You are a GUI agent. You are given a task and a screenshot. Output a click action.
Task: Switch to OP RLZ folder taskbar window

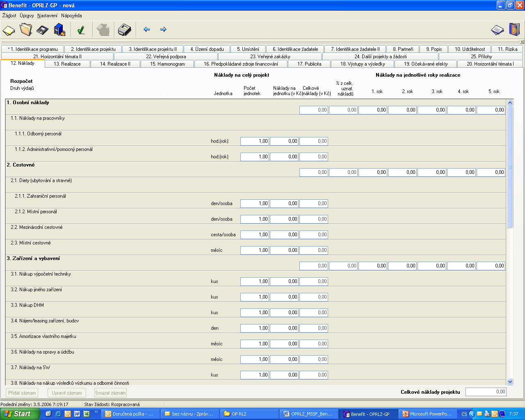point(249,414)
